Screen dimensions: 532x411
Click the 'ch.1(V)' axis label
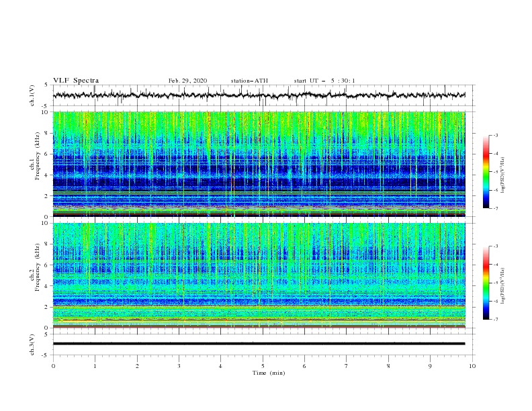32,95
